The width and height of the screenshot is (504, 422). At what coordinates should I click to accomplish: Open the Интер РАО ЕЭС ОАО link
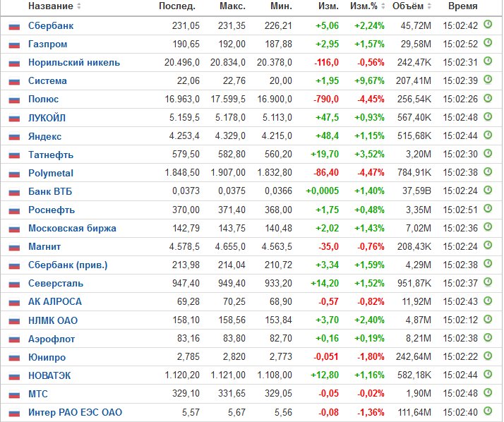[76, 412]
